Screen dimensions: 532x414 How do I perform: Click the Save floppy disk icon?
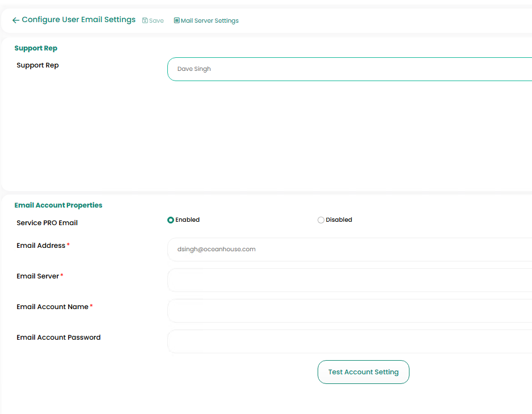tap(145, 20)
